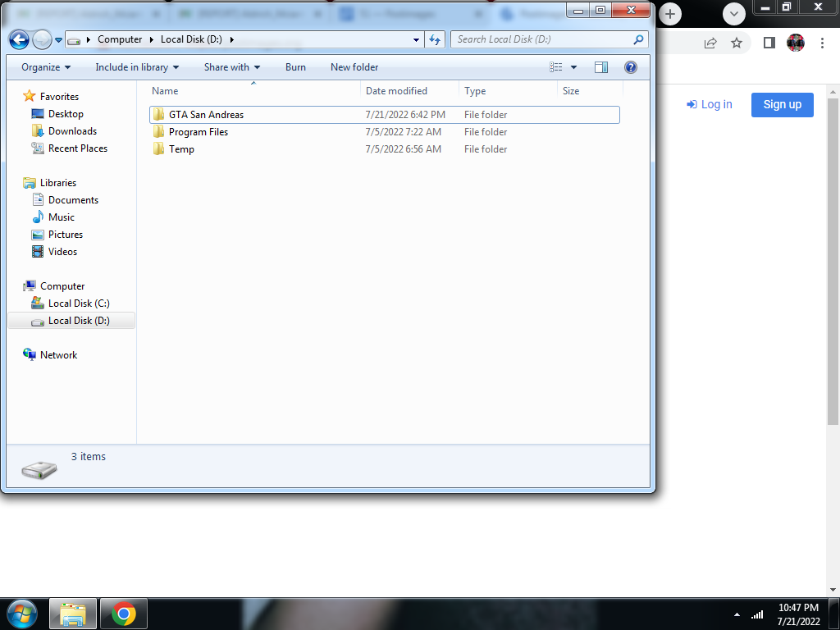The height and width of the screenshot is (630, 840).
Task: Bookmark this page with the star icon
Action: pyautogui.click(x=737, y=43)
